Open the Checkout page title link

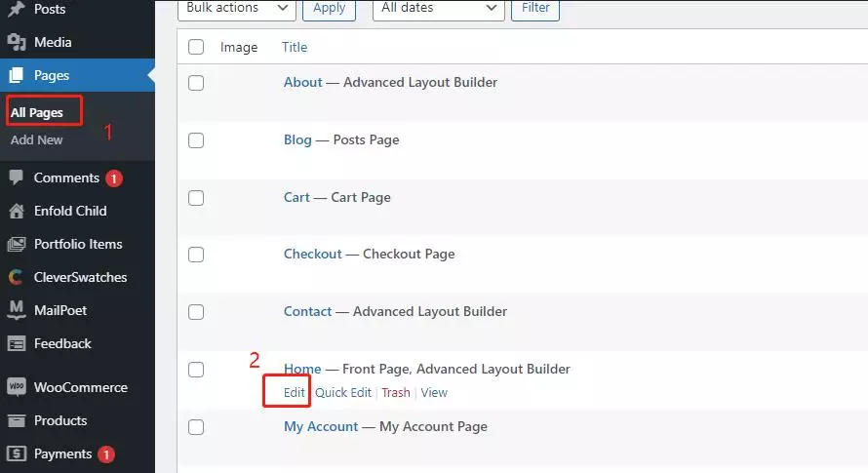(313, 254)
